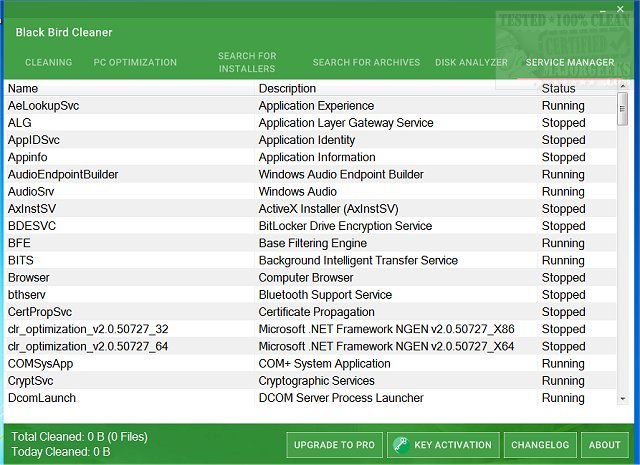Sort services by Name column header
Screen dimensions: 640x465
click(23, 88)
